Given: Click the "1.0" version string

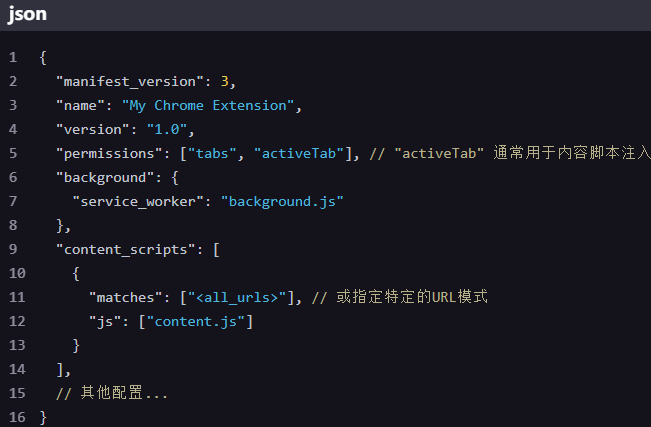Looking at the screenshot, I should pyautogui.click(x=166, y=129).
